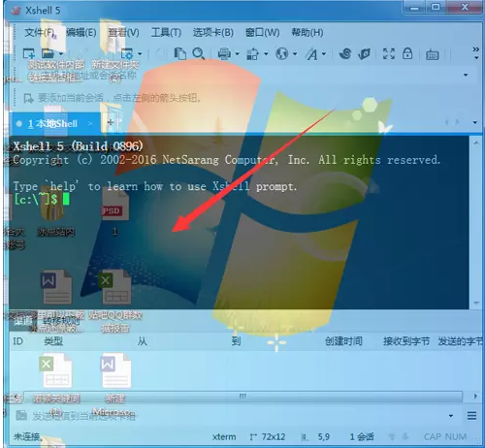The height and width of the screenshot is (448, 485).
Task: Click the 未连接 status text
Action: click(27, 437)
